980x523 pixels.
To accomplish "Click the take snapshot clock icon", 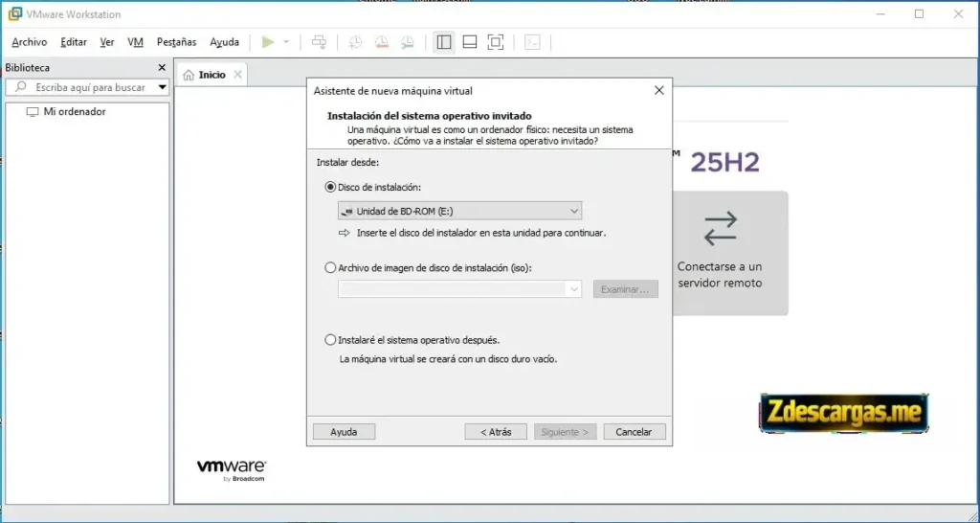I will pos(355,42).
